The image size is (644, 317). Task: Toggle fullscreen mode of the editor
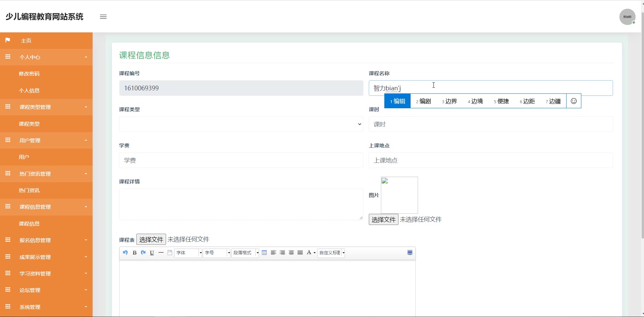click(x=410, y=253)
